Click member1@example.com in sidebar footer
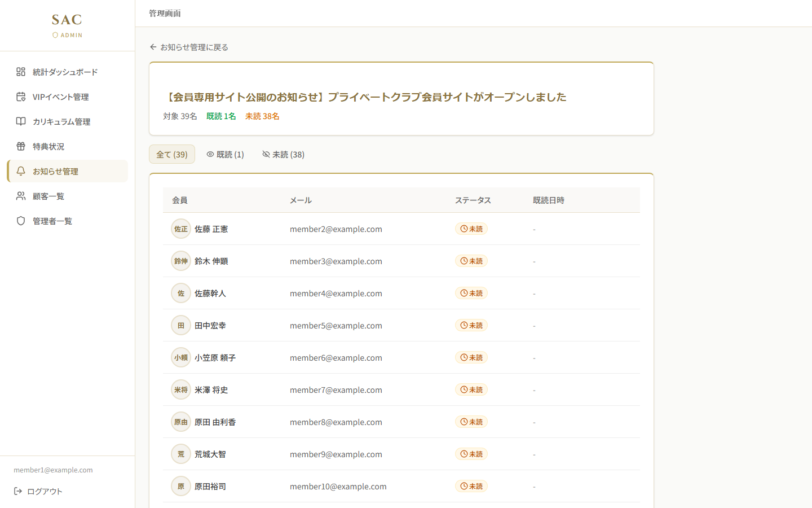The height and width of the screenshot is (508, 812). point(53,470)
